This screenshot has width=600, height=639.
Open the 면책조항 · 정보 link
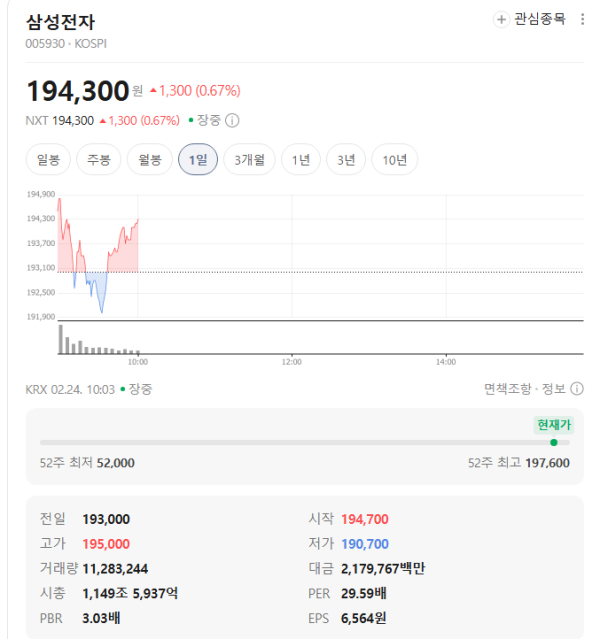coord(524,389)
